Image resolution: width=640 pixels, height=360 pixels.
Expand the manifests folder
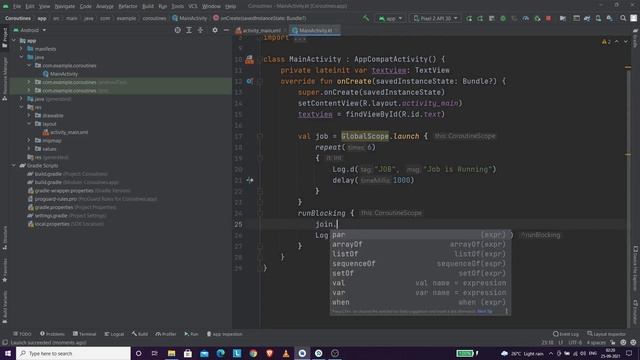pos(21,49)
